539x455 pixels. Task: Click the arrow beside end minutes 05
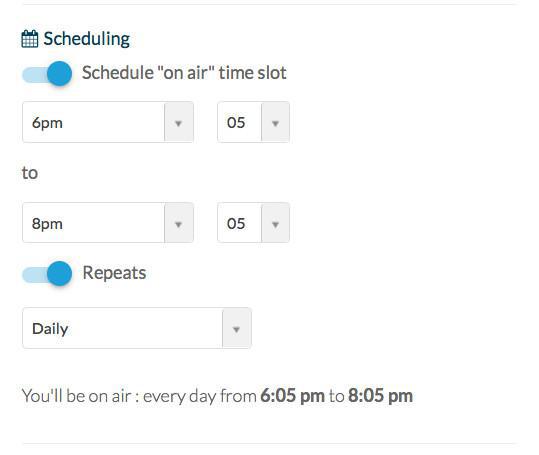click(275, 223)
